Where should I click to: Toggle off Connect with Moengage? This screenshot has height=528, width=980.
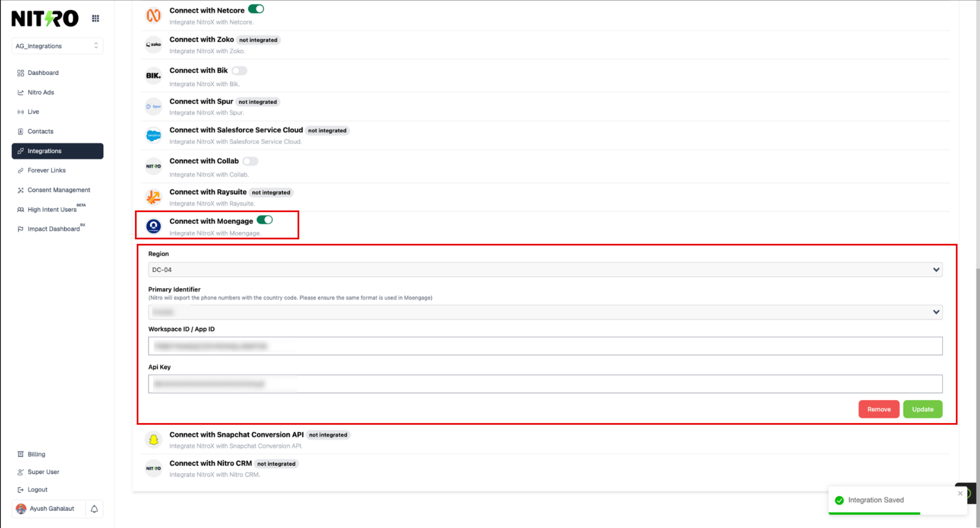[x=265, y=220]
